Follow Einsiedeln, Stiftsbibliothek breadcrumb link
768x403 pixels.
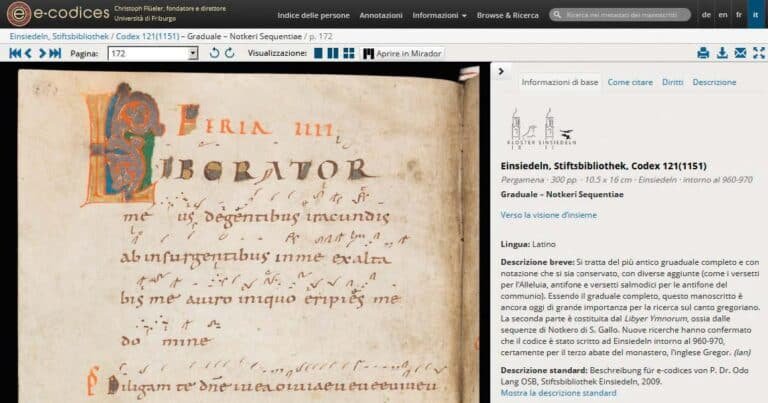[x=59, y=36]
